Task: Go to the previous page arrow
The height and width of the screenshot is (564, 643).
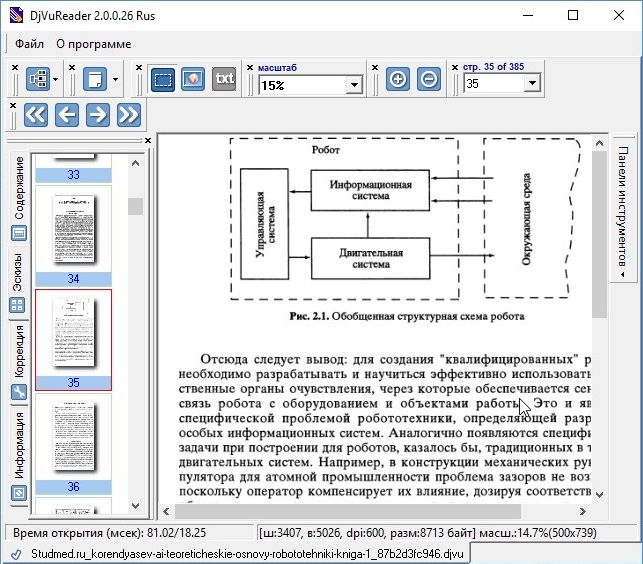Action: tap(67, 114)
